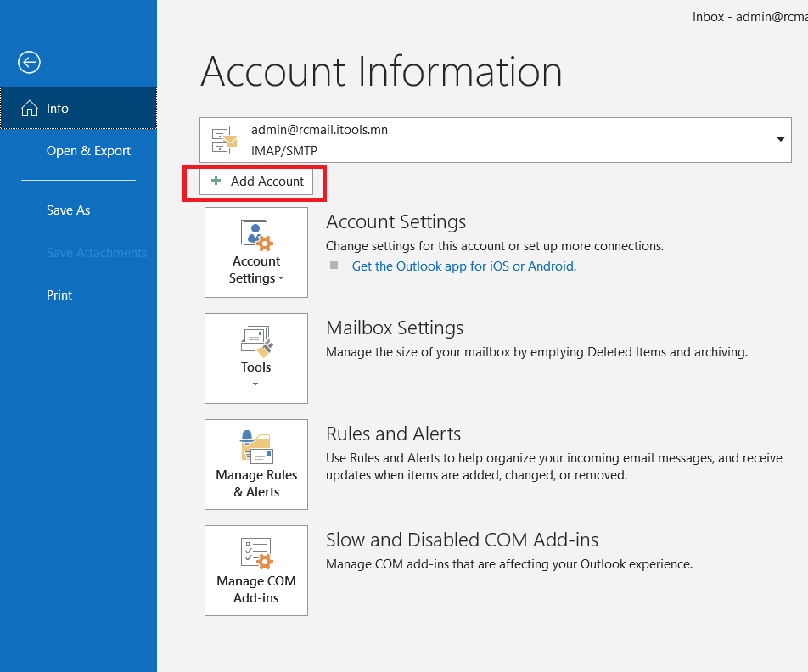Screen dimensions: 808x672
Task: Expand the small arrow under Account Settings label
Action: coord(280,279)
